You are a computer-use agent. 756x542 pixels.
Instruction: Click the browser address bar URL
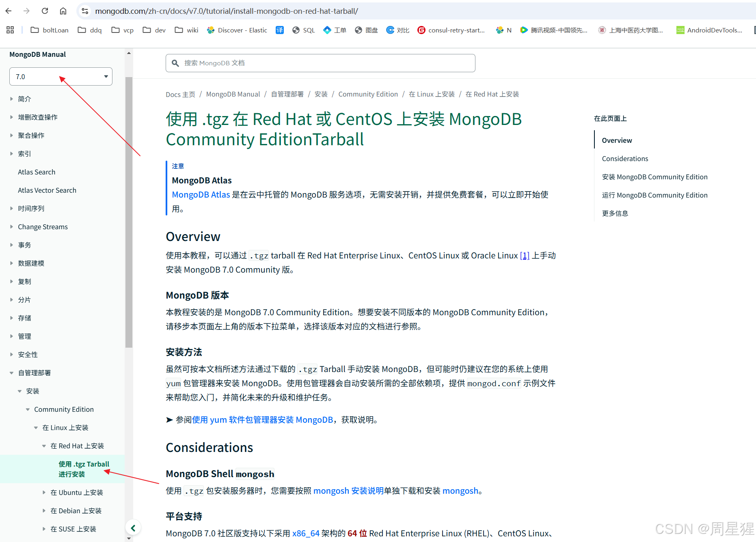point(227,11)
